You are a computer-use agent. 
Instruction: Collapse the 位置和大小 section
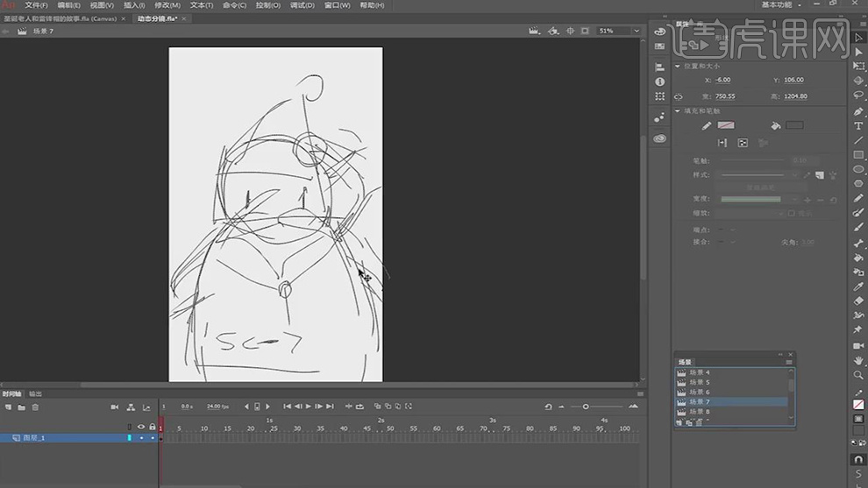[x=678, y=66]
